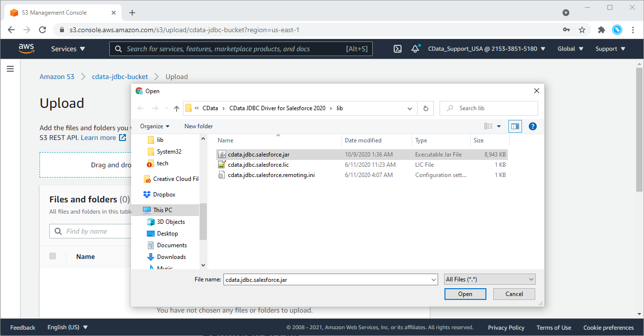The image size is (644, 336).
Task: Select cdata.jdbc.salesforce.lic file
Action: (x=258, y=165)
